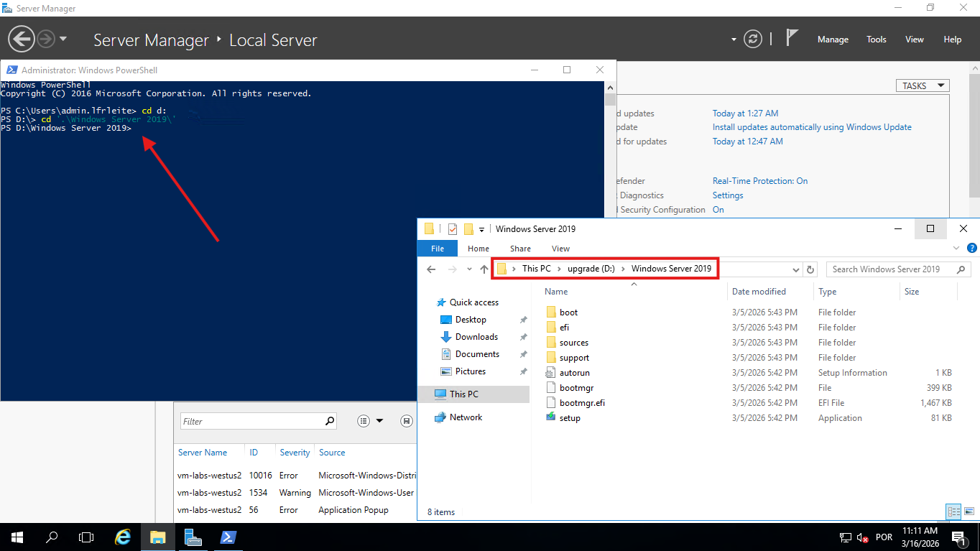This screenshot has height=551, width=980.
Task: Open the notifications flag in Server Manager
Action: coord(792,38)
